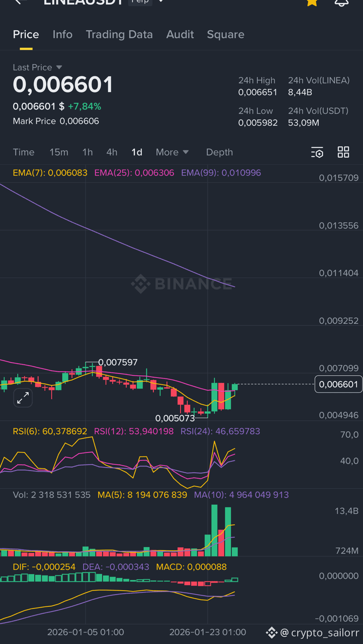363x644 pixels.
Task: Enable the 15m candle interval
Action: pos(59,152)
